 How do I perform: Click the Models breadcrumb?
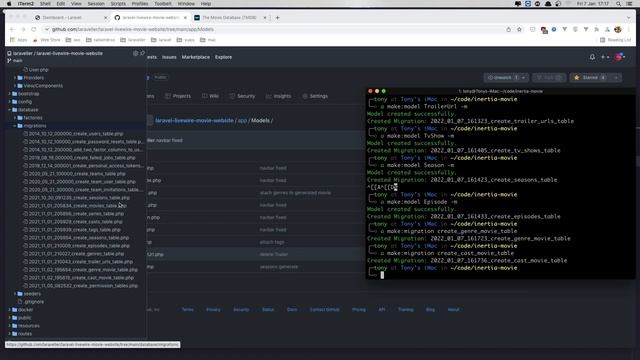click(260, 121)
